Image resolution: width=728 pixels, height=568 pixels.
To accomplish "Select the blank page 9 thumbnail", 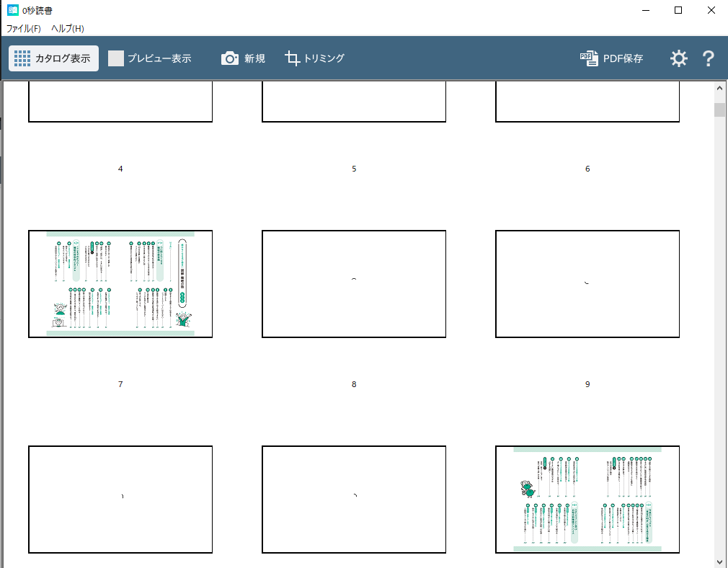I will coord(587,284).
